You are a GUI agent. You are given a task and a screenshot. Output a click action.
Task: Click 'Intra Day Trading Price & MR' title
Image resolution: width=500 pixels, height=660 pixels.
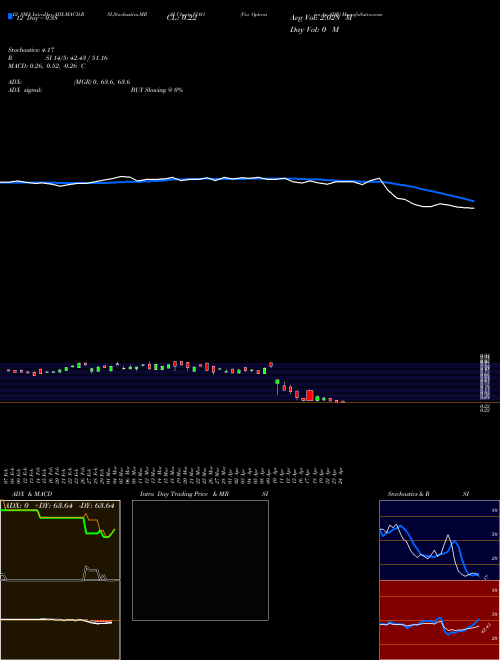point(184,494)
